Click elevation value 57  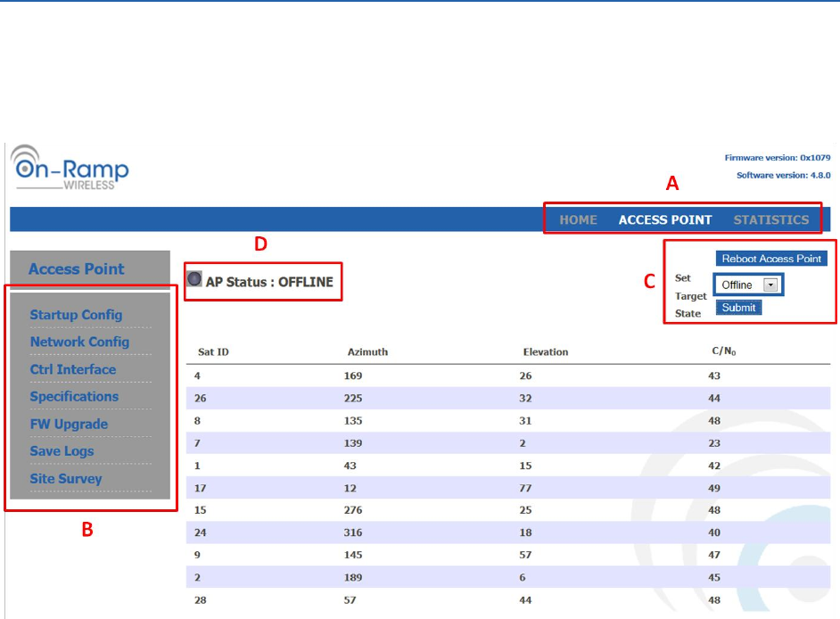[x=525, y=555]
